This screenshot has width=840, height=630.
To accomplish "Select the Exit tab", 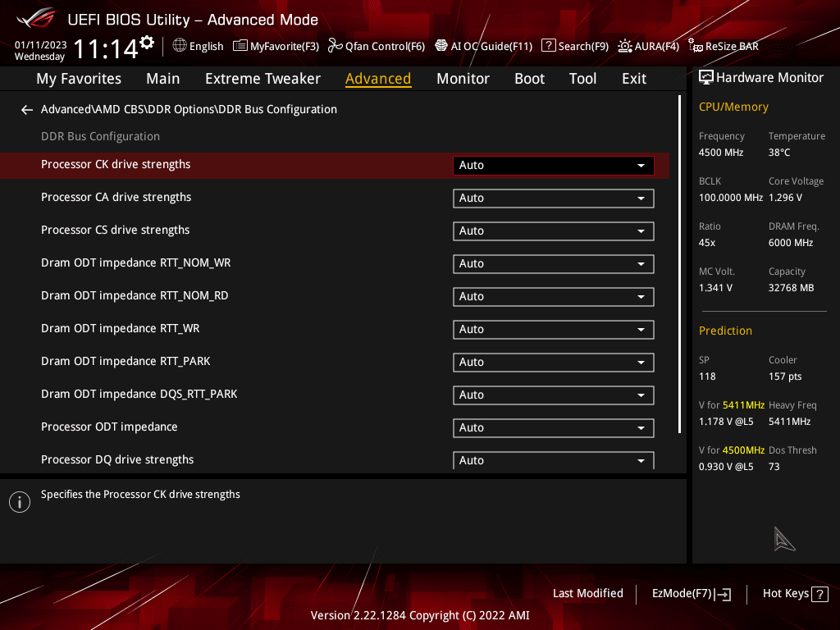I will coord(634,79).
